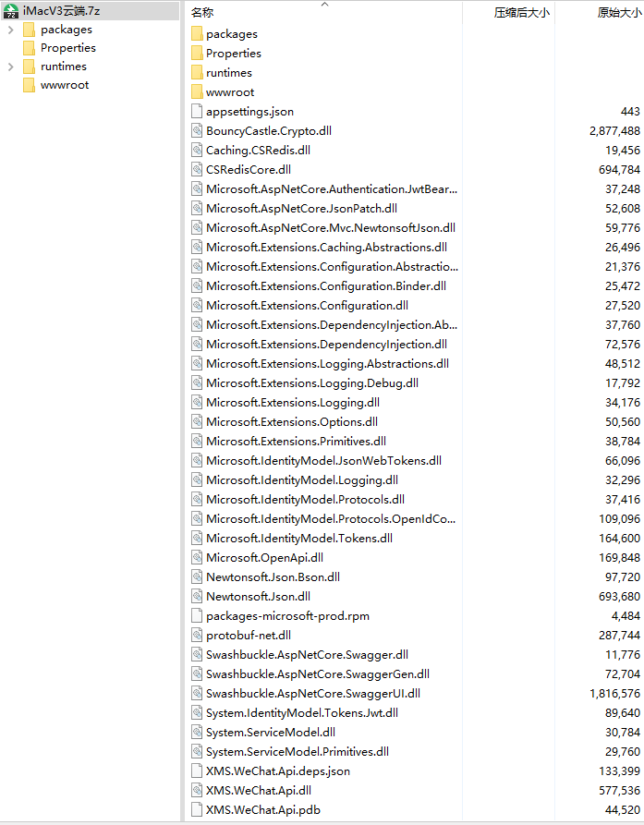This screenshot has height=825, width=644.
Task: Click the 694,784 size value
Action: coord(619,170)
